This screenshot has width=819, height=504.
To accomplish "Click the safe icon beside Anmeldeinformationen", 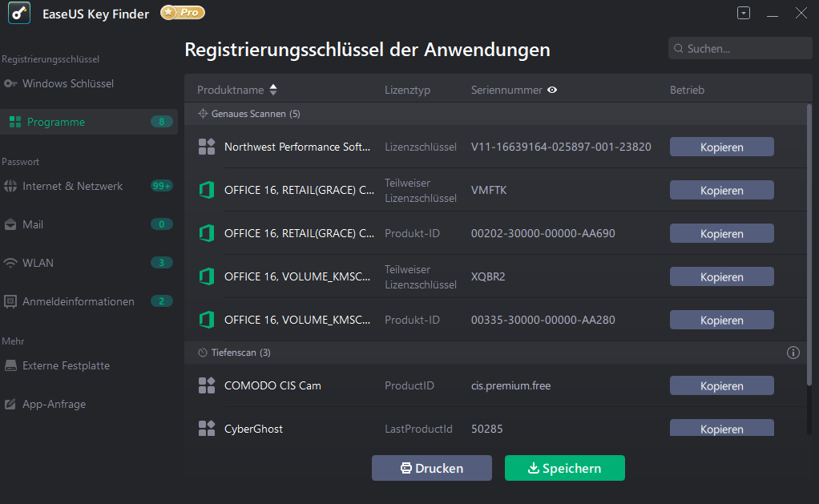I will [10, 301].
